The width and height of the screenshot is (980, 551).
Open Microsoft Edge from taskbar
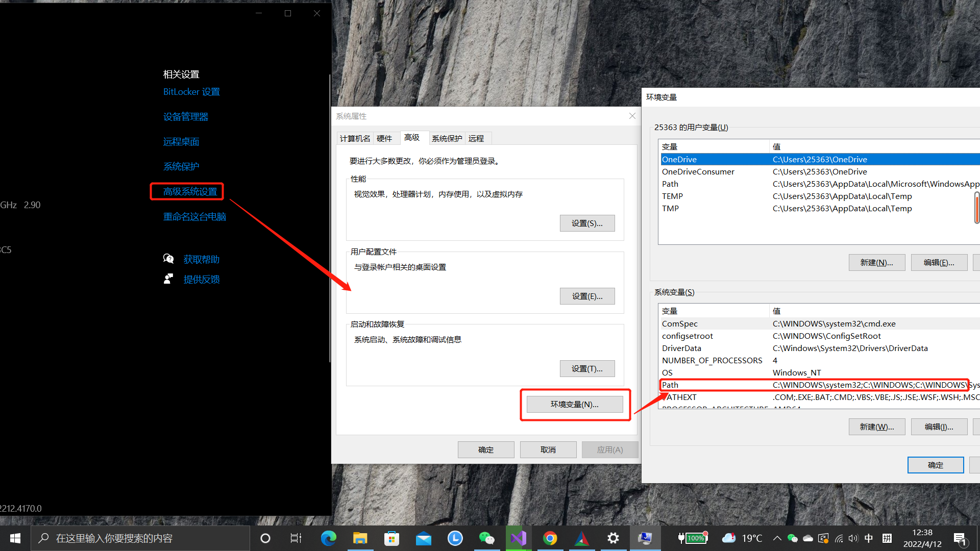pyautogui.click(x=328, y=538)
